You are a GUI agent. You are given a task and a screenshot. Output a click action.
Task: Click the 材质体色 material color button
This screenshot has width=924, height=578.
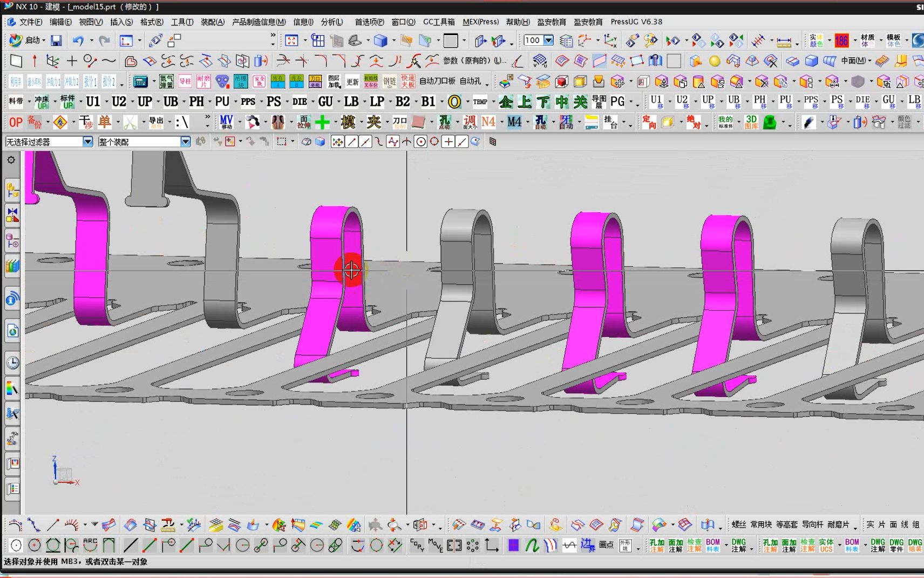[868, 41]
